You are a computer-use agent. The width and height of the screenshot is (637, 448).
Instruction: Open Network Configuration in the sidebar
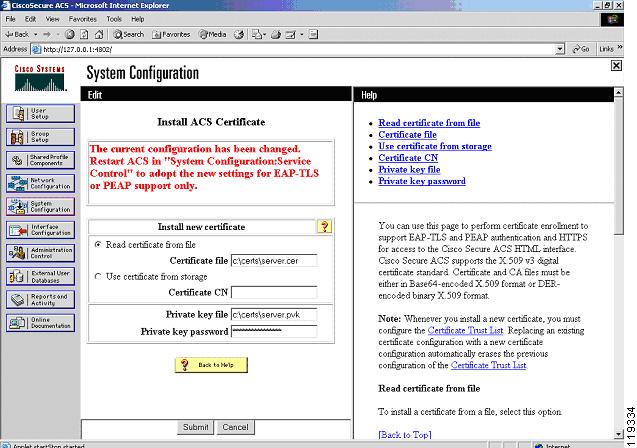coord(40,183)
